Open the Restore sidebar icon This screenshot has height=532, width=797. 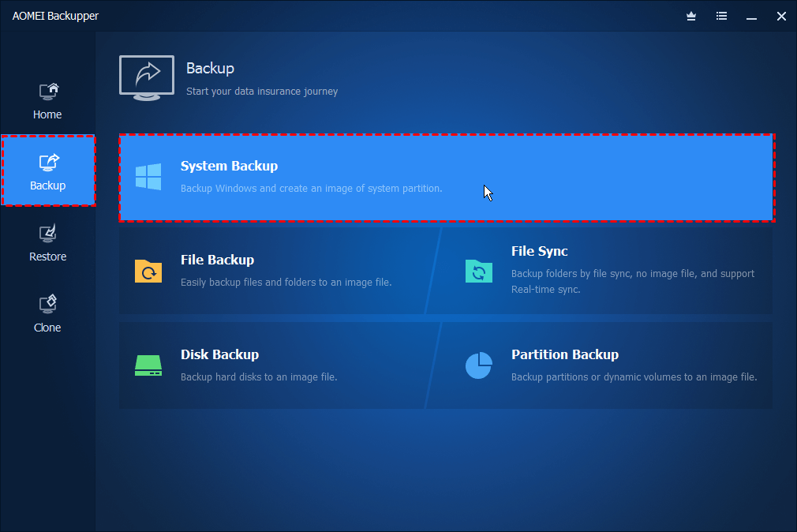click(48, 234)
